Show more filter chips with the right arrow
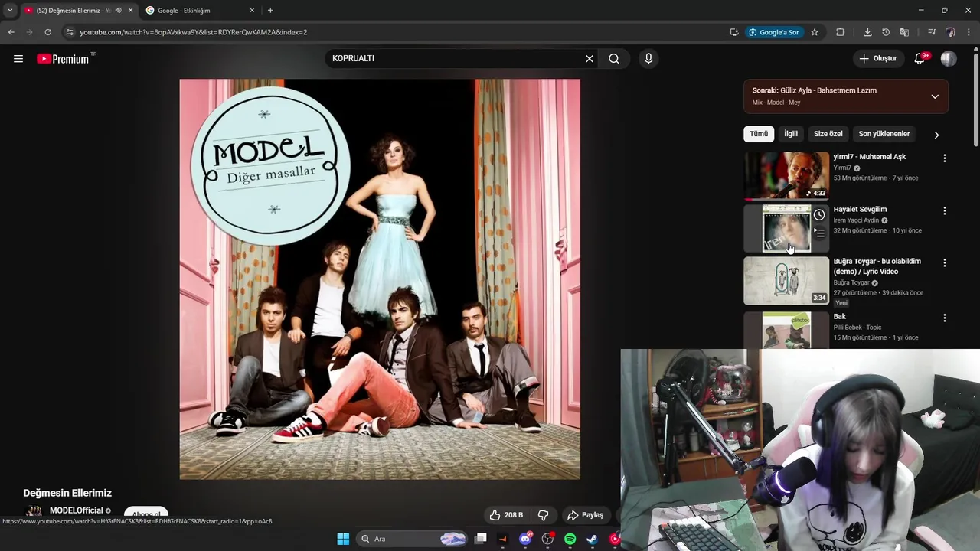The height and width of the screenshot is (551, 980). [x=936, y=135]
